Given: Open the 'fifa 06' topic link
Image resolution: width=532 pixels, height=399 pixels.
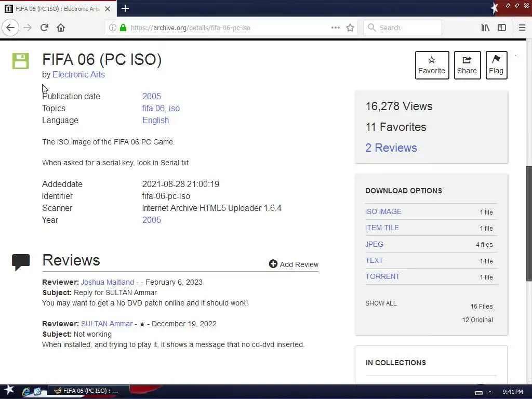Looking at the screenshot, I should click(153, 108).
